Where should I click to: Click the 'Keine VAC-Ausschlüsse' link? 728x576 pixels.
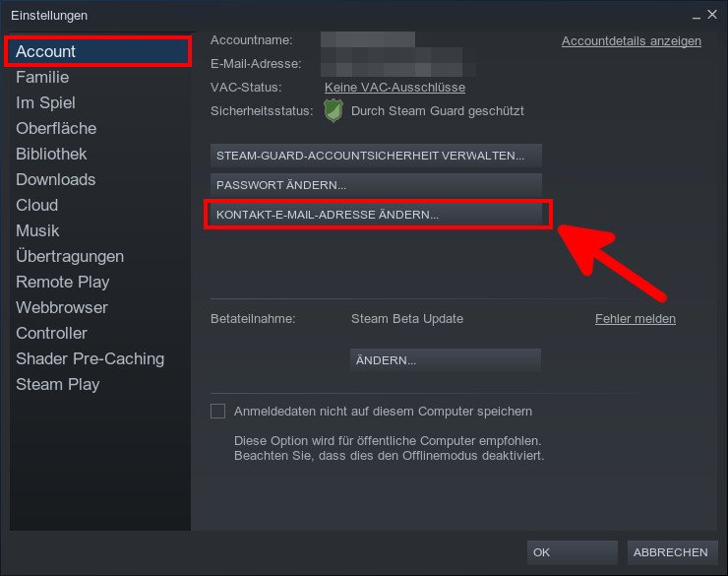point(394,88)
